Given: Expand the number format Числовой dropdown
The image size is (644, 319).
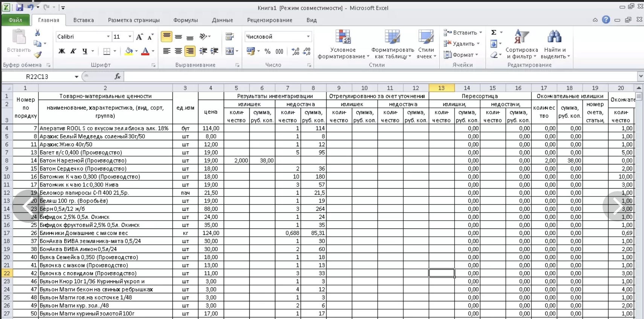Looking at the screenshot, I should [308, 37].
